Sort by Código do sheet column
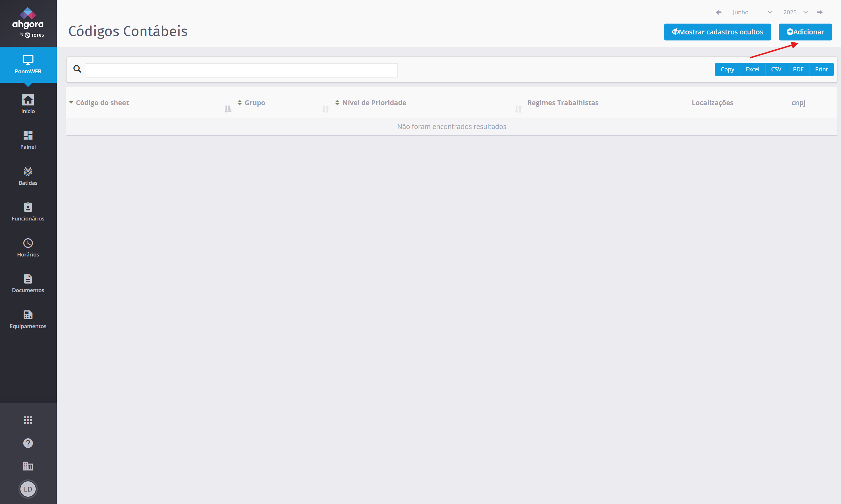 coord(102,103)
